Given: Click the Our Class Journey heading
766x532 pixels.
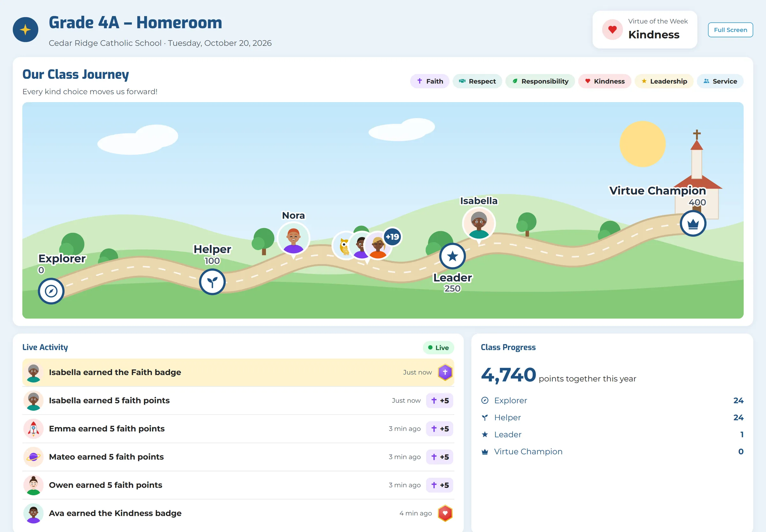Looking at the screenshot, I should pos(76,75).
